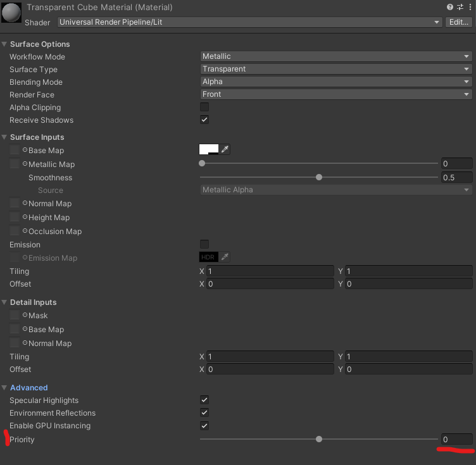Open the Shader selection dropdown
This screenshot has height=465, width=476.
point(249,22)
